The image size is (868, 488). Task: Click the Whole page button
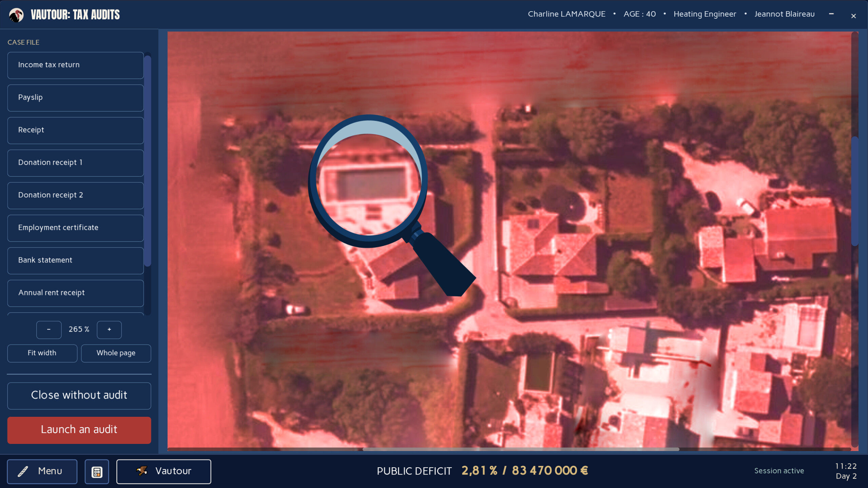pyautogui.click(x=116, y=353)
